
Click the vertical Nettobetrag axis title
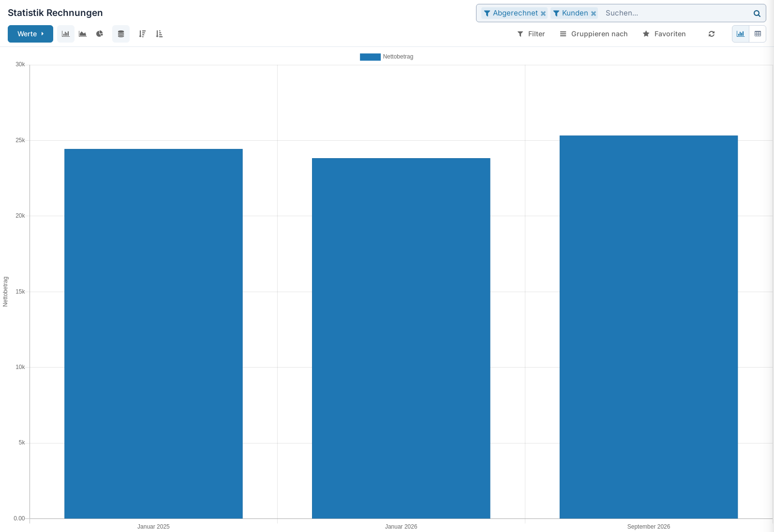tap(5, 292)
